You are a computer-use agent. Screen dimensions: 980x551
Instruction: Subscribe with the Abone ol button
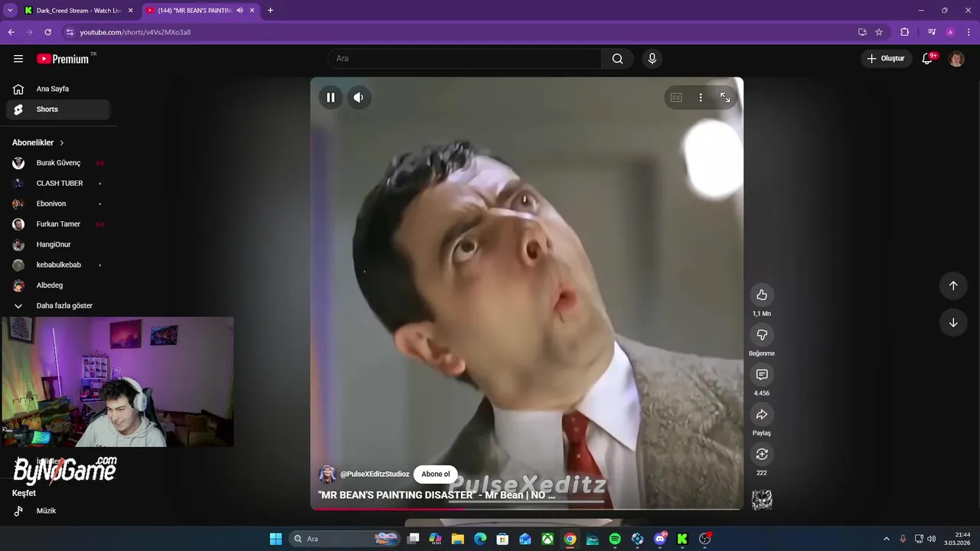click(436, 474)
